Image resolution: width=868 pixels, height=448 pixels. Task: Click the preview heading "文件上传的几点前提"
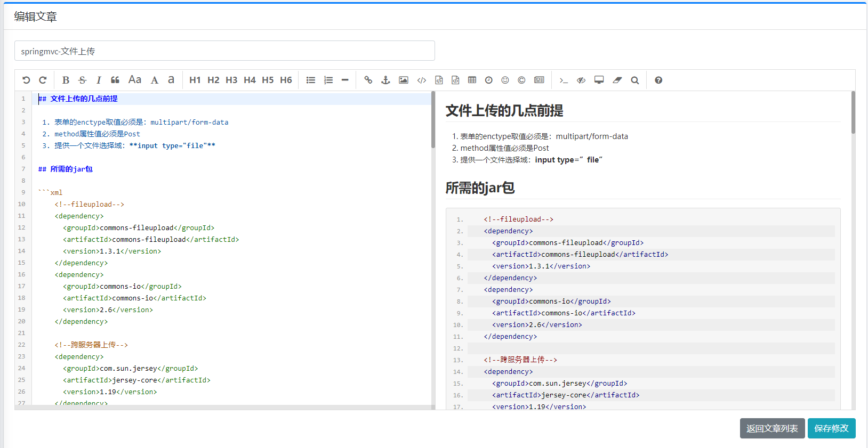click(504, 111)
